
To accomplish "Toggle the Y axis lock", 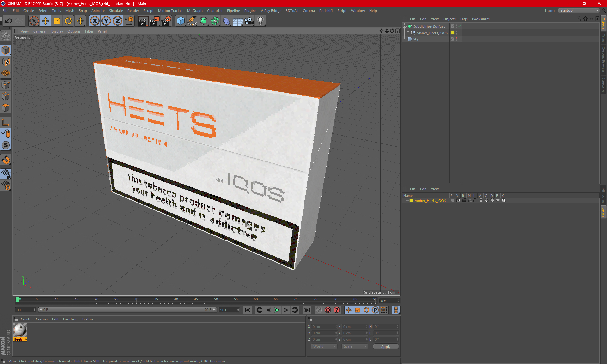I will pyautogui.click(x=106, y=21).
